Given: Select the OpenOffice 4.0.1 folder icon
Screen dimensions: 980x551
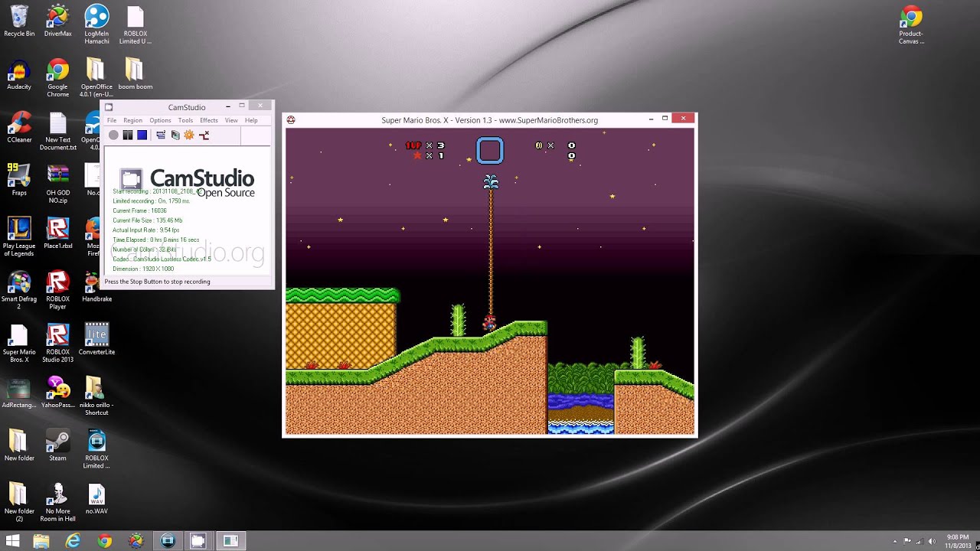Looking at the screenshot, I should tap(96, 78).
